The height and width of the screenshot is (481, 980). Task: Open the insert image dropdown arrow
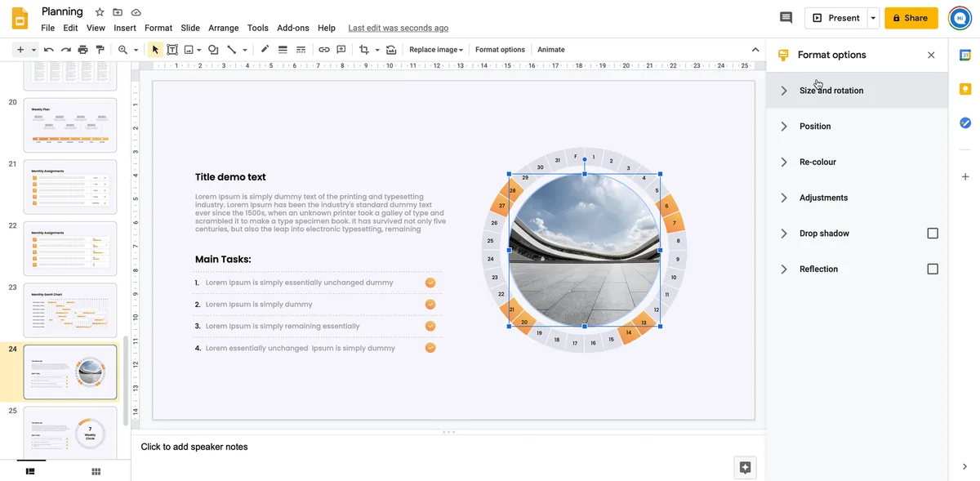pos(198,50)
